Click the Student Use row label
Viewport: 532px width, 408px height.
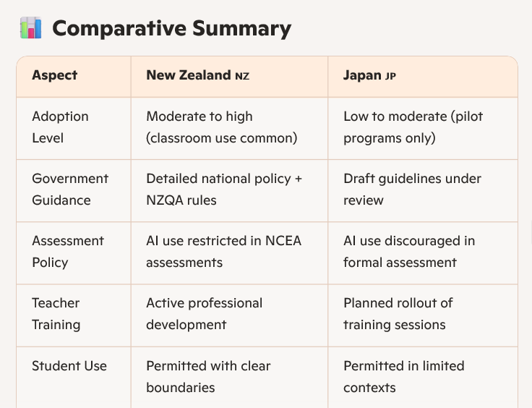pyautogui.click(x=69, y=366)
